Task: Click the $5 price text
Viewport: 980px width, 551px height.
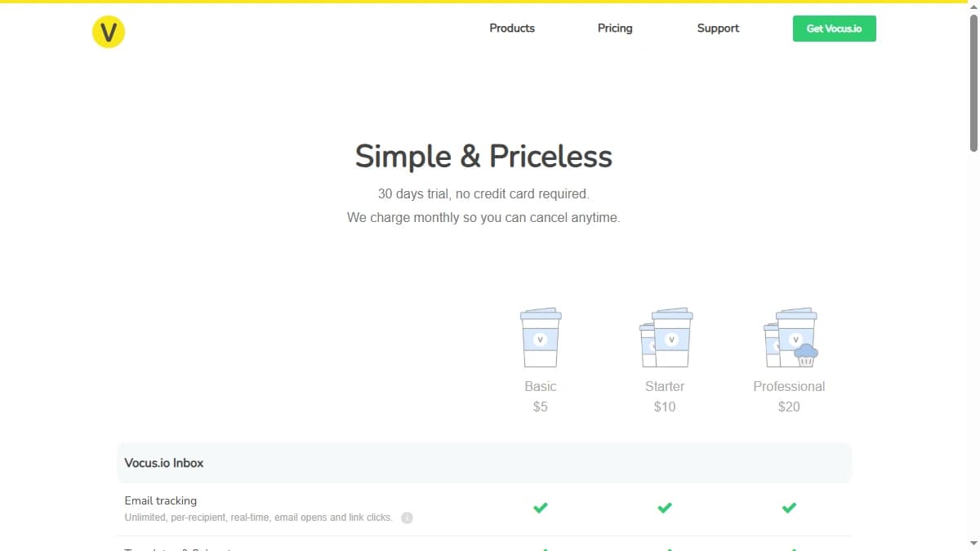Action: click(541, 407)
